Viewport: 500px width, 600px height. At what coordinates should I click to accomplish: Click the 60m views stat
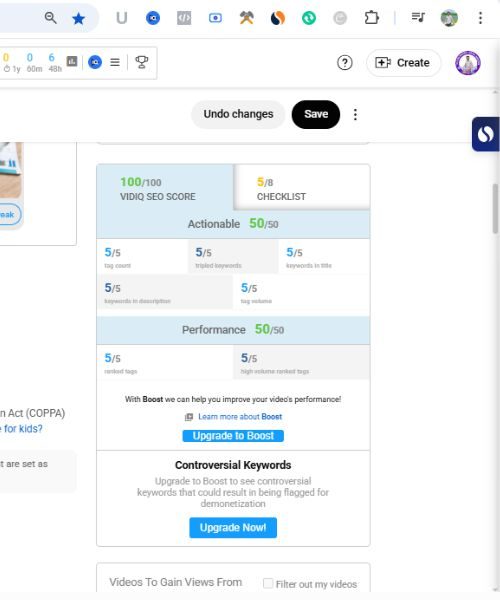pyautogui.click(x=34, y=63)
